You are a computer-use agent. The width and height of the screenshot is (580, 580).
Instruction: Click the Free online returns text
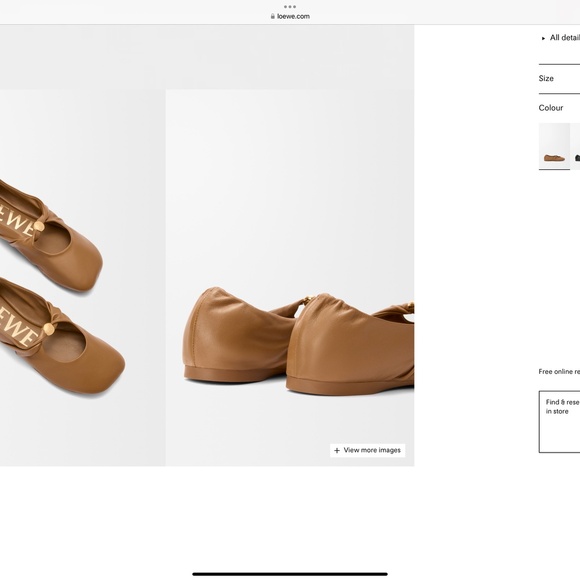pos(559,371)
